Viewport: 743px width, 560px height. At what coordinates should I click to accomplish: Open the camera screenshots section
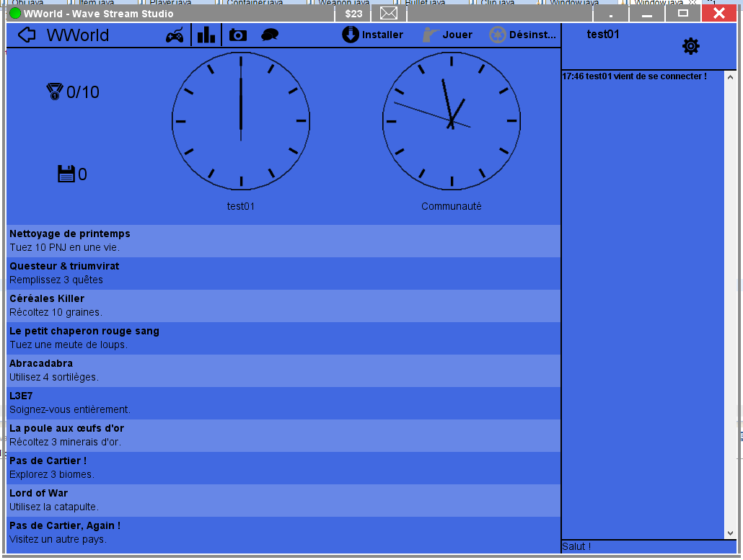click(x=237, y=35)
